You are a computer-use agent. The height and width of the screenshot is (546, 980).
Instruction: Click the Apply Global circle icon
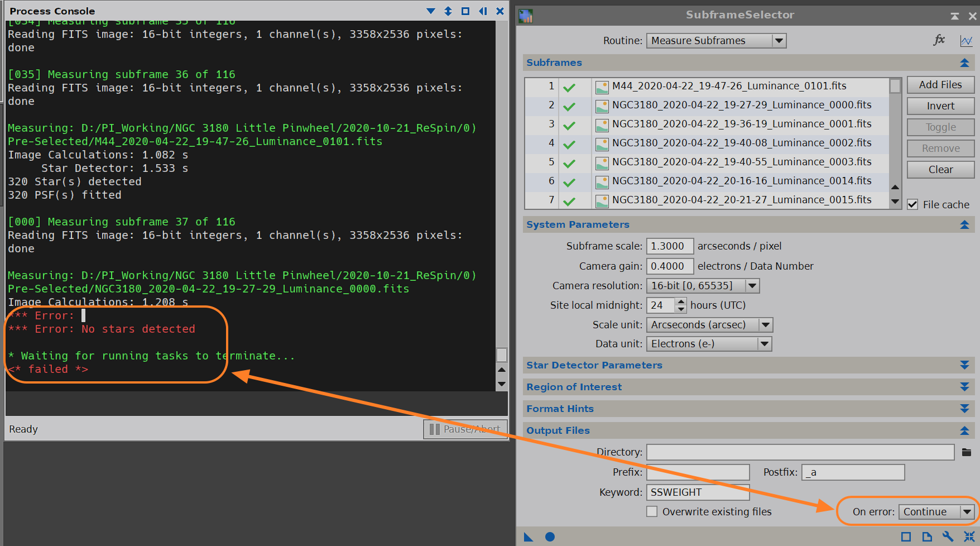coord(550,537)
